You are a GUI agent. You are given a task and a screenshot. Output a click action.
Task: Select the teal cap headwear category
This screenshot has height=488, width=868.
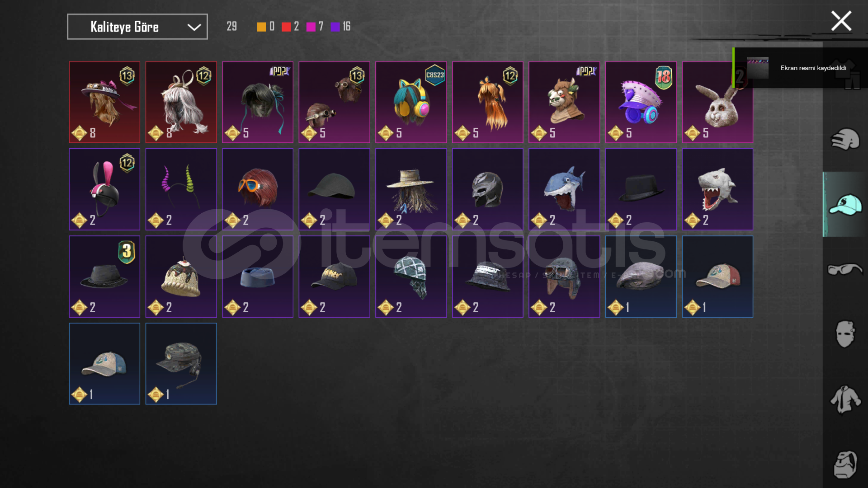click(x=845, y=204)
